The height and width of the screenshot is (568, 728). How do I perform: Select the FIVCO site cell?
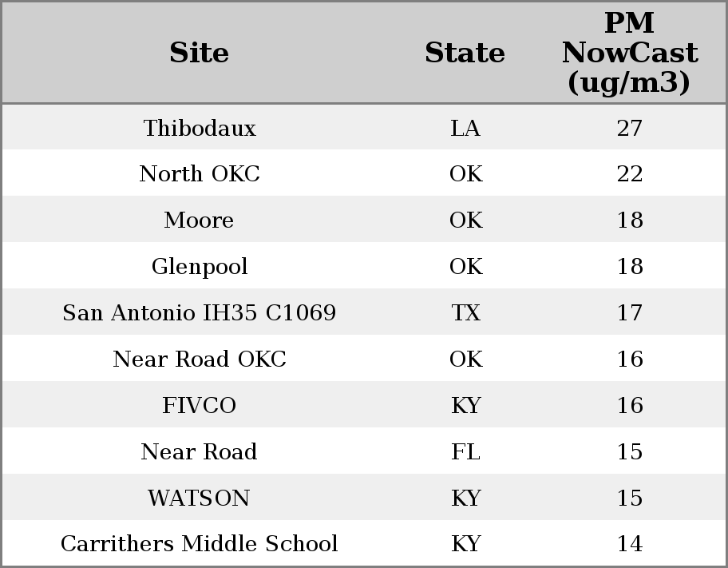pos(200,406)
